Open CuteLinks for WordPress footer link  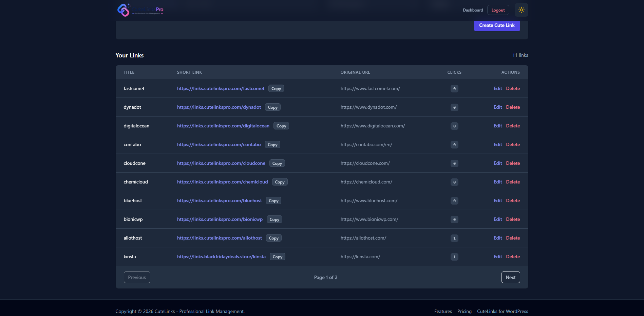pyautogui.click(x=503, y=311)
